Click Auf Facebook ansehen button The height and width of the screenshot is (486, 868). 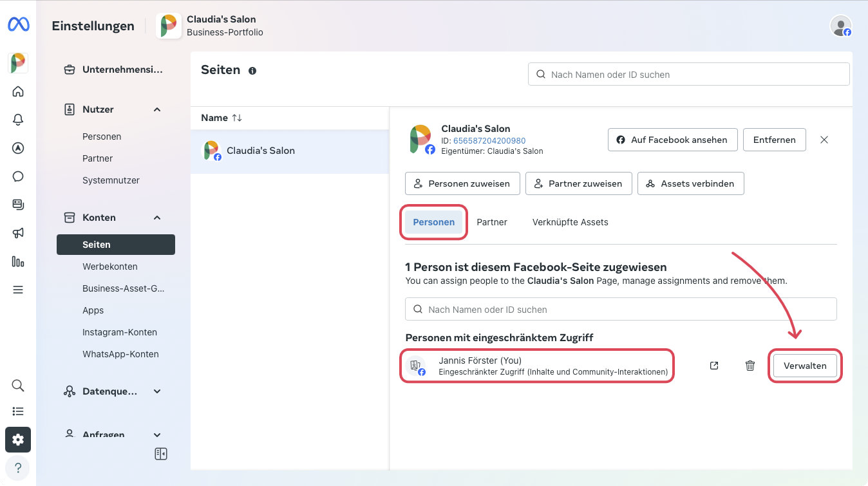pyautogui.click(x=672, y=140)
